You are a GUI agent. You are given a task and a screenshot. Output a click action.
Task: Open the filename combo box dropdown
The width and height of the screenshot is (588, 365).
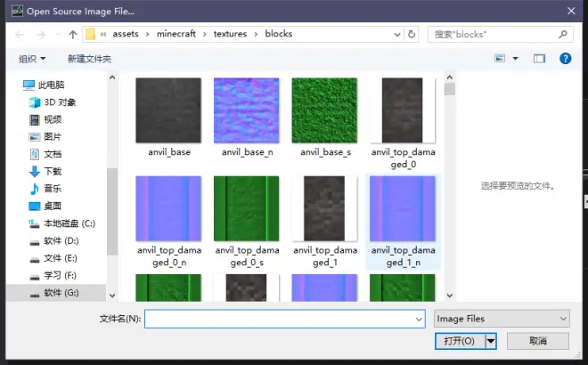419,319
